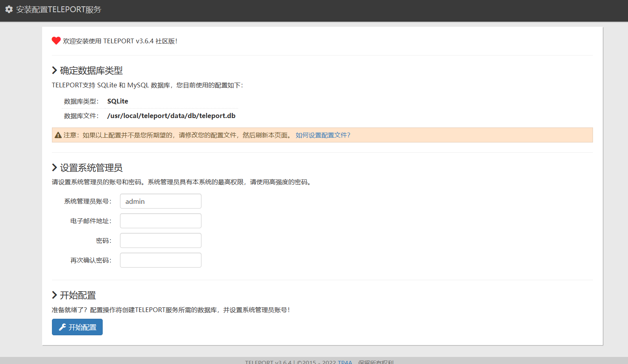Click the 确定数据库类型 heading text
Viewport: 628px width, 364px height.
[x=91, y=70]
